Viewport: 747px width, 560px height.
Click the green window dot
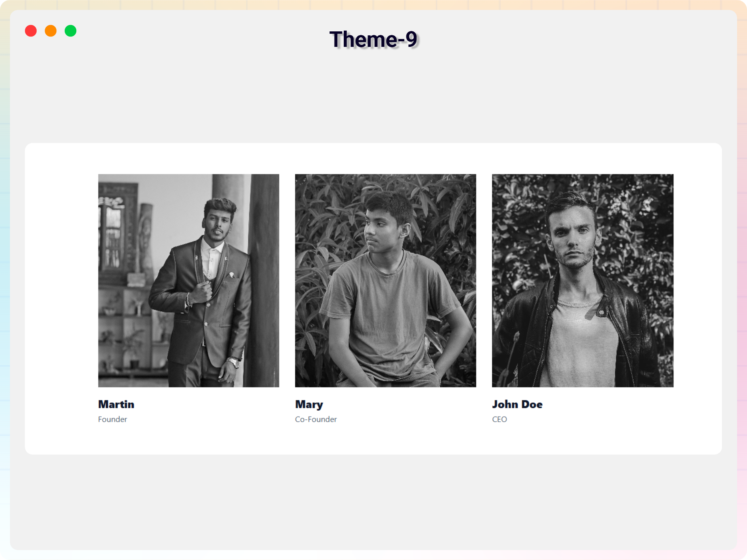[70, 31]
